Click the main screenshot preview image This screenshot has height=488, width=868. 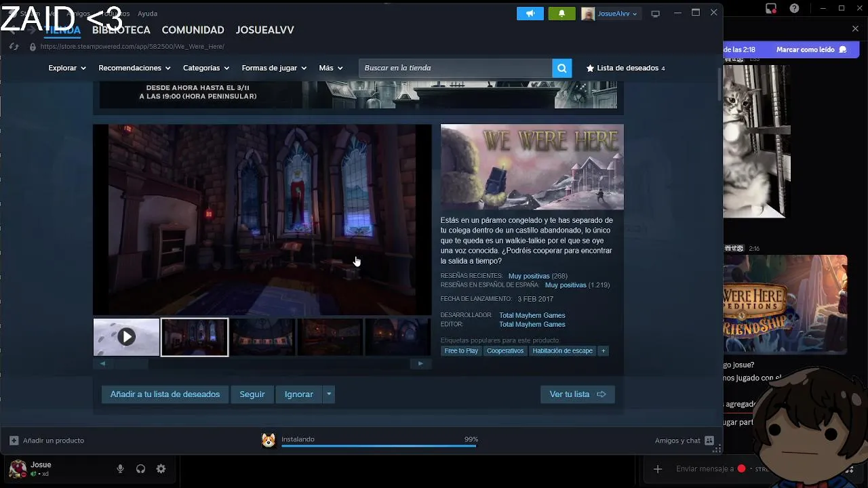262,220
